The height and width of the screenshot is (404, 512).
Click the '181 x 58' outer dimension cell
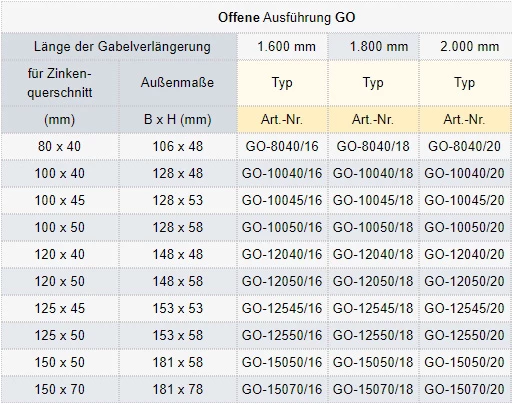178,362
